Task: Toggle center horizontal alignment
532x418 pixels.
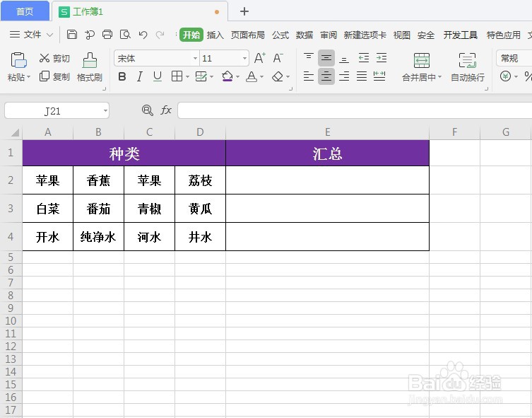Action: coord(326,76)
